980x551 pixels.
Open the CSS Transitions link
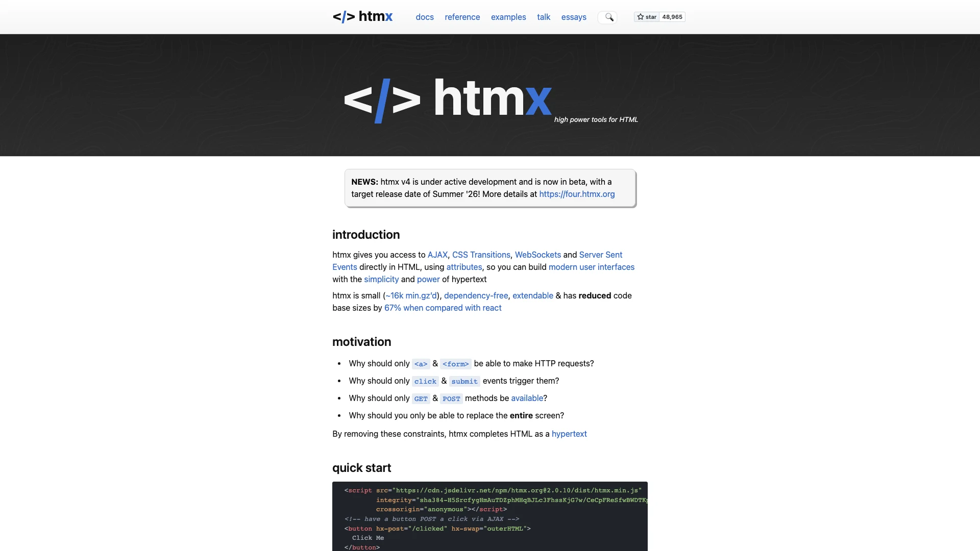pos(481,255)
